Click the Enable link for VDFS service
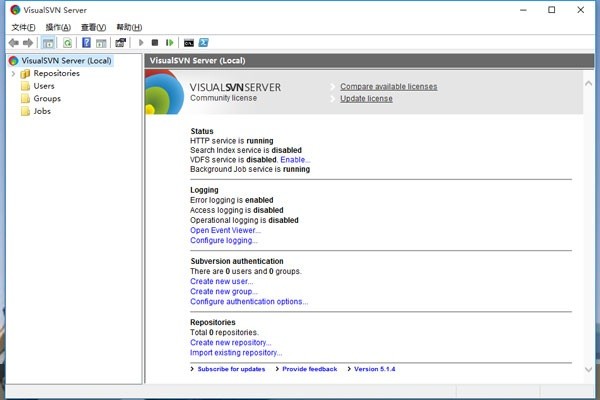The height and width of the screenshot is (400, 600). point(295,160)
